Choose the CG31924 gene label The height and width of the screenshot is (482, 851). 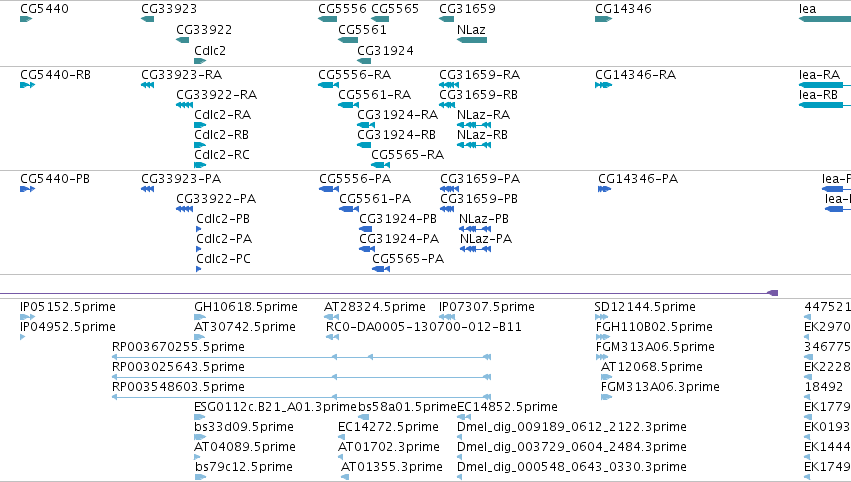(385, 50)
